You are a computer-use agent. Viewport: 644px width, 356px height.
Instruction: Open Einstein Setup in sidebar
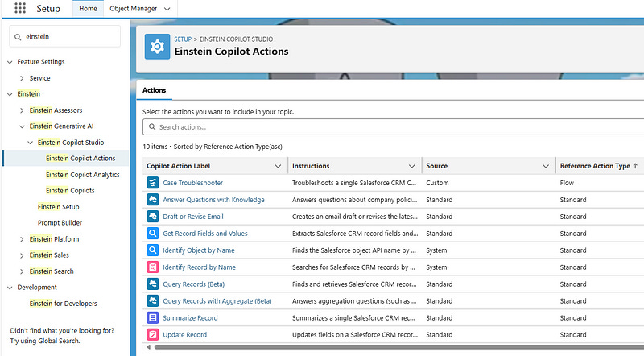pos(58,207)
